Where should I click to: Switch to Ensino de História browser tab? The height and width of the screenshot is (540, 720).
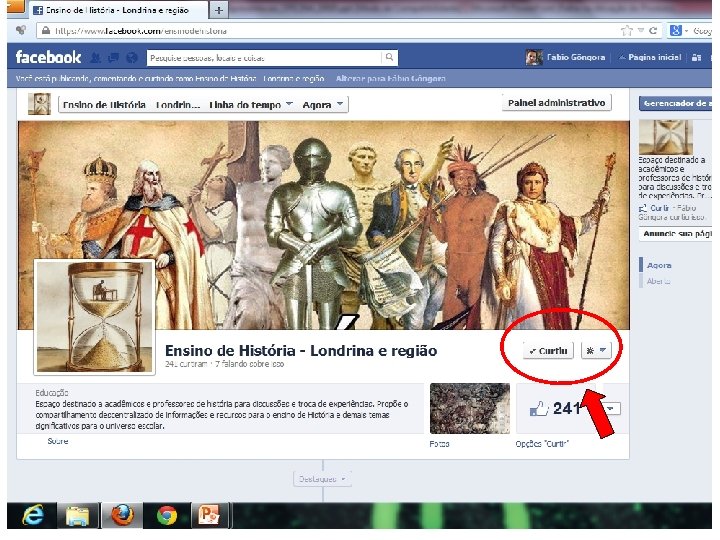point(118,10)
